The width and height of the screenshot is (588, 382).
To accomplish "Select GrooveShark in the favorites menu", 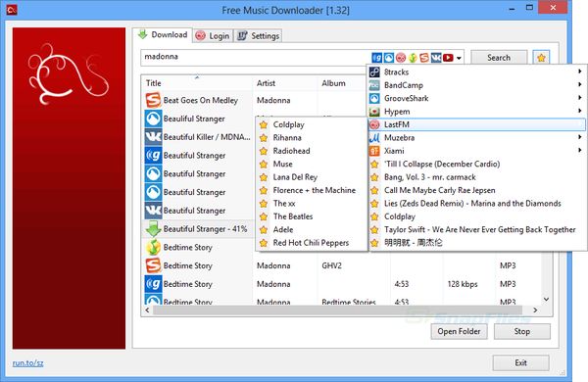I will tap(476, 98).
